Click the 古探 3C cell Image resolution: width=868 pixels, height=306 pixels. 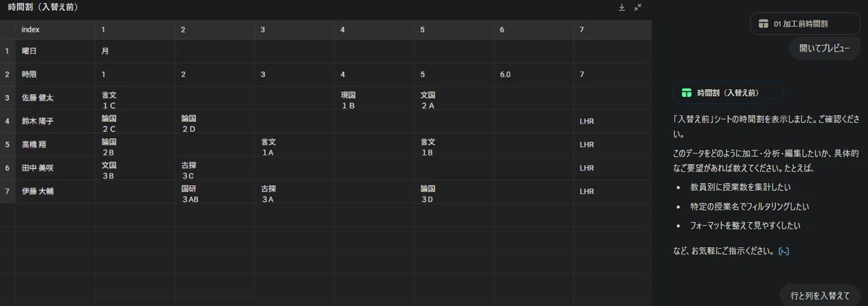coord(215,169)
